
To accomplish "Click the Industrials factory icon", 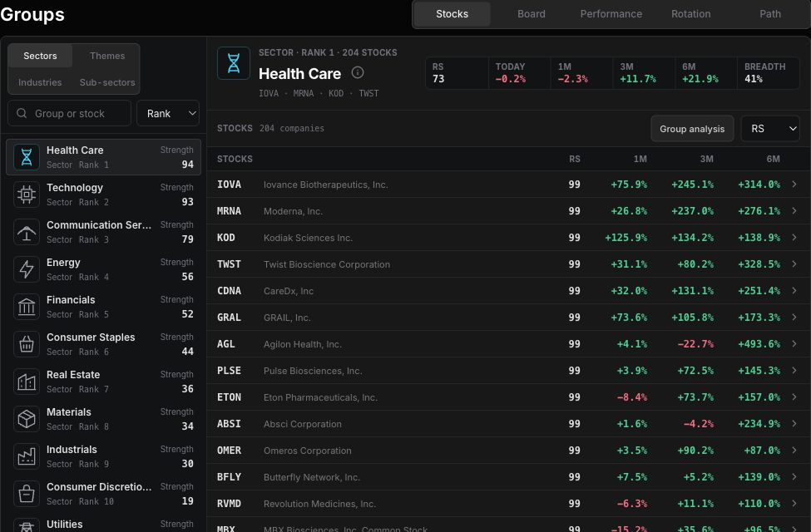I will [27, 456].
